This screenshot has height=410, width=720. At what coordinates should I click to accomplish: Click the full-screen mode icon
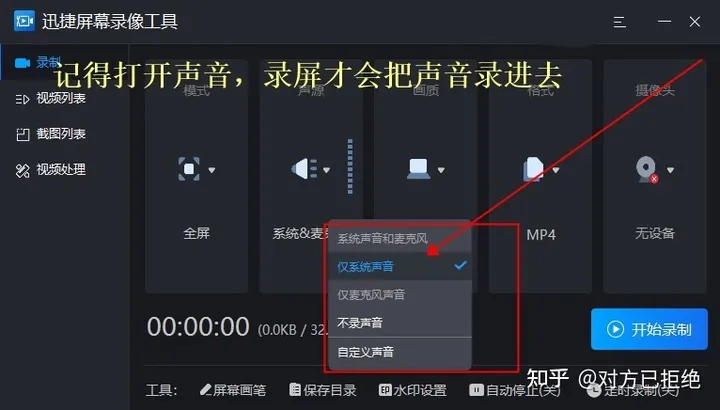click(x=189, y=169)
